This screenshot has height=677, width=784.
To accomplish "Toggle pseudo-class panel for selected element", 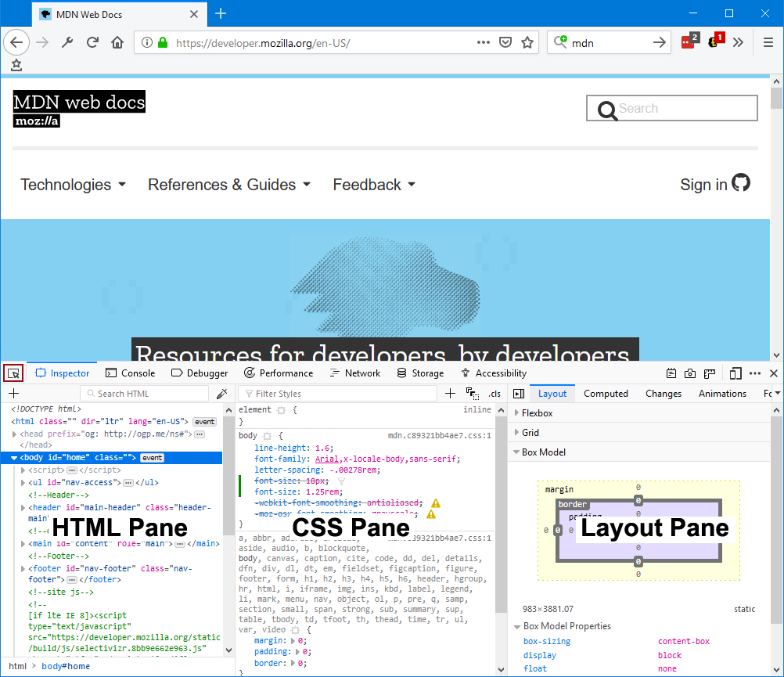I will click(471, 393).
